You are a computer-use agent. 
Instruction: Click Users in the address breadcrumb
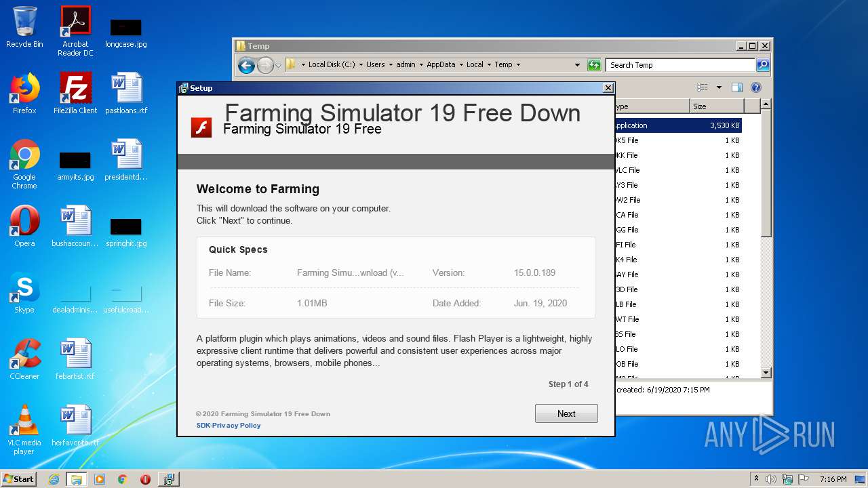pyautogui.click(x=376, y=65)
